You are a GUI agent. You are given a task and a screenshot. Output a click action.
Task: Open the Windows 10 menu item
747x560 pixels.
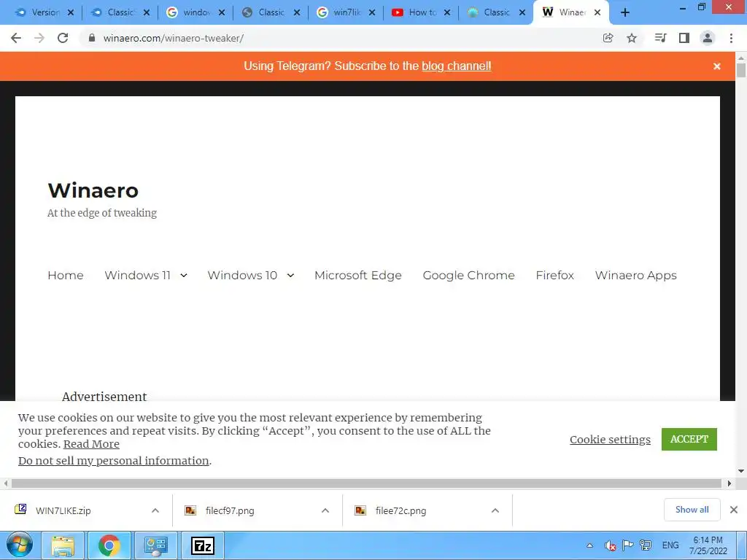[242, 275]
